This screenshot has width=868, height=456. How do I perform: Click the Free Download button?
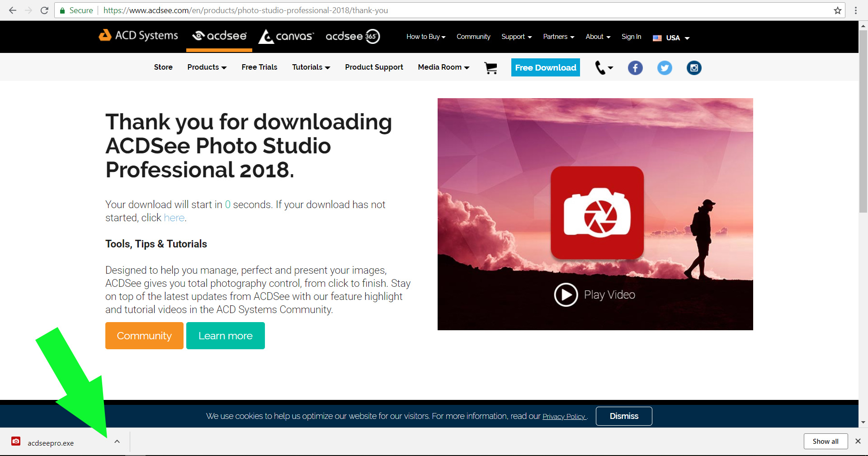[546, 67]
